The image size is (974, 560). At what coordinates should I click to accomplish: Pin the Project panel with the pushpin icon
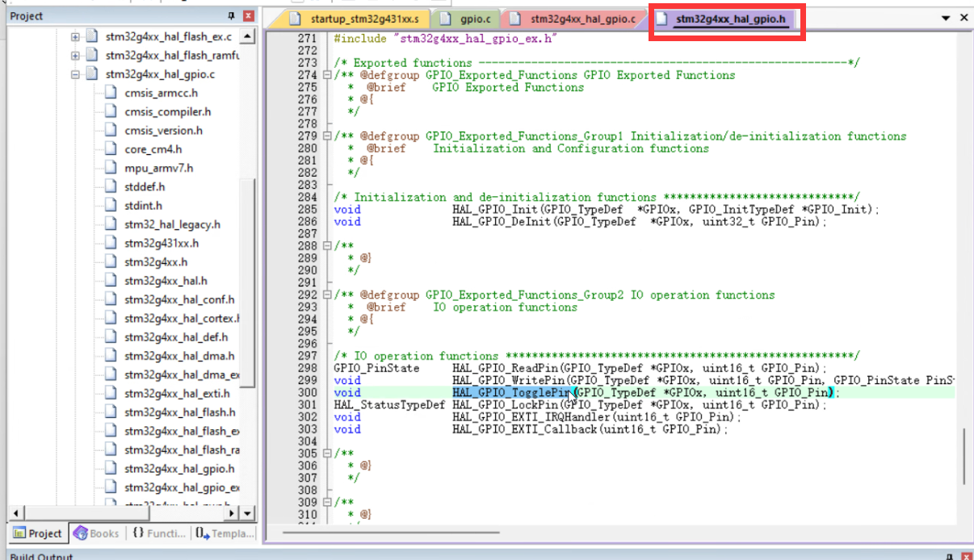[232, 16]
